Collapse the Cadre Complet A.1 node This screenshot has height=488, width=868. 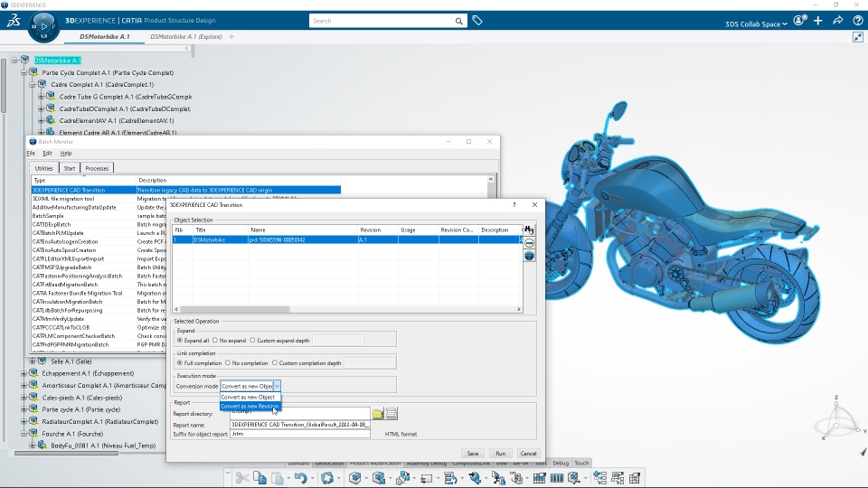click(33, 85)
